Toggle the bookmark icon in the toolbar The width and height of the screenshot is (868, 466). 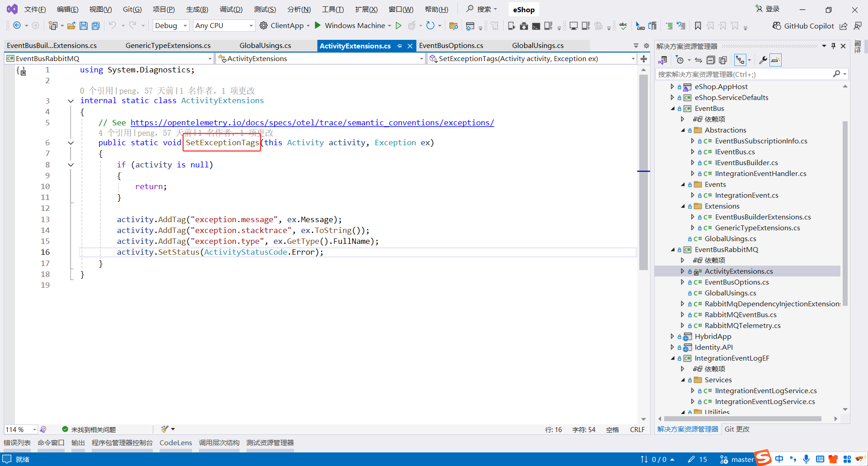click(698, 26)
